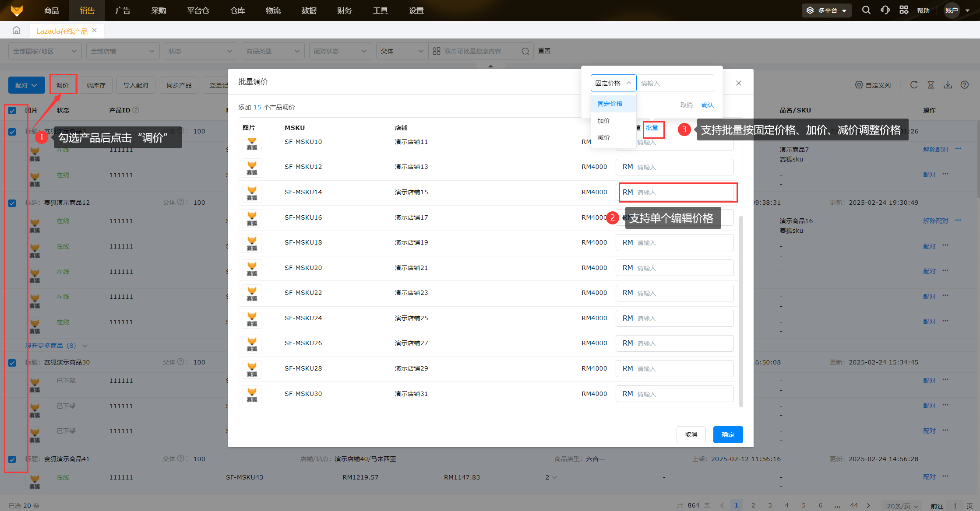Image resolution: width=980 pixels, height=511 pixels.
Task: Open the 固定价格 price mode dropdown
Action: pos(613,83)
